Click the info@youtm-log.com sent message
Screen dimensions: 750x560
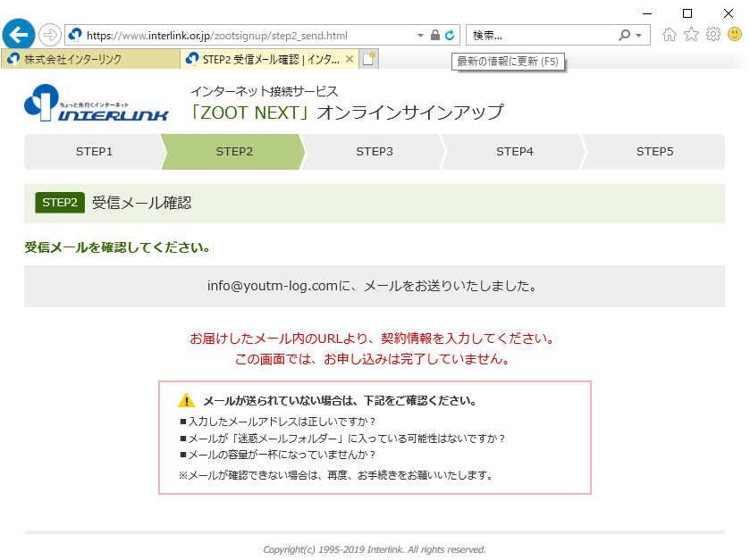tap(372, 286)
